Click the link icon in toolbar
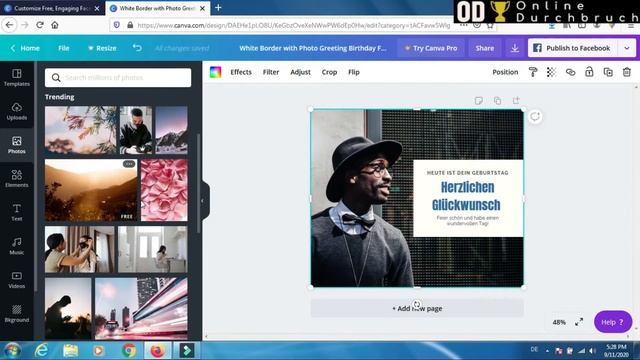 [570, 72]
